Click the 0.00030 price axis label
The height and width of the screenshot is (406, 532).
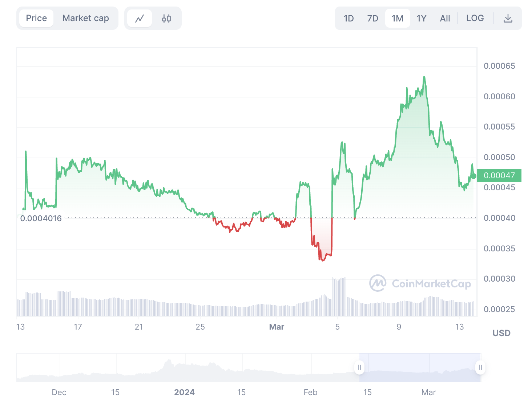[x=499, y=279]
